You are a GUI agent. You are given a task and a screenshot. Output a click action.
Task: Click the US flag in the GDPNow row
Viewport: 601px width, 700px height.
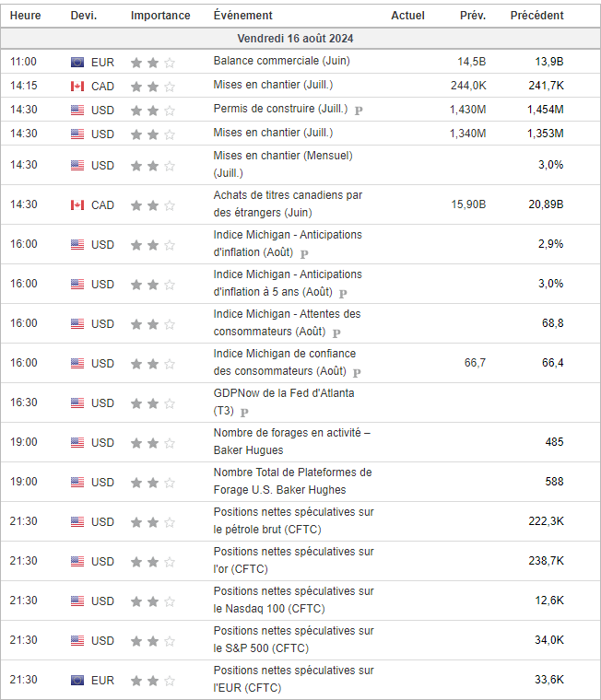click(x=77, y=403)
